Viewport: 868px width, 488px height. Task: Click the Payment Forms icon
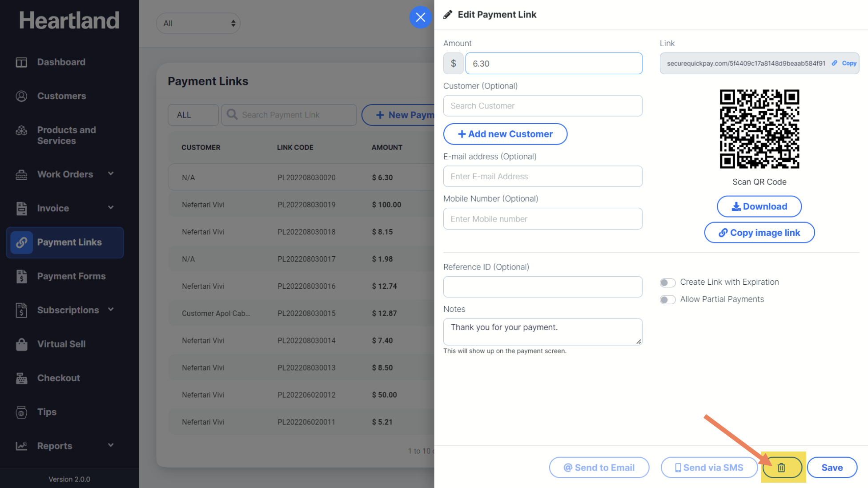[21, 276]
